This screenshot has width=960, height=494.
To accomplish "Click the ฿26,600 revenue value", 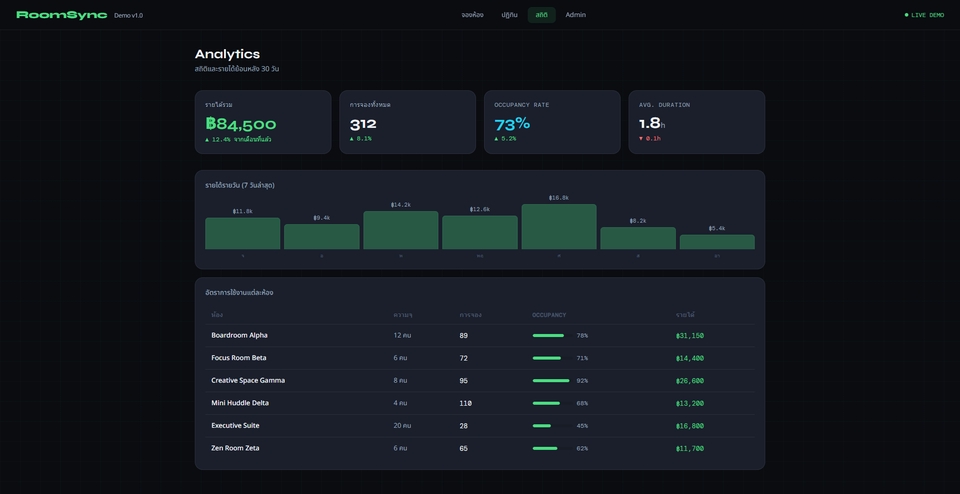I will click(x=690, y=381).
